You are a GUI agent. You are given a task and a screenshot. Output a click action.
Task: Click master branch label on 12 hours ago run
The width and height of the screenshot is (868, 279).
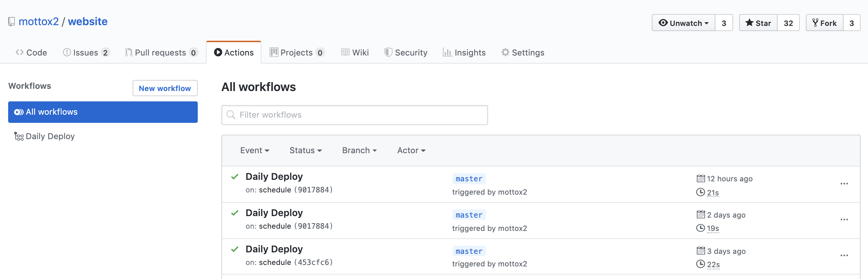(469, 179)
